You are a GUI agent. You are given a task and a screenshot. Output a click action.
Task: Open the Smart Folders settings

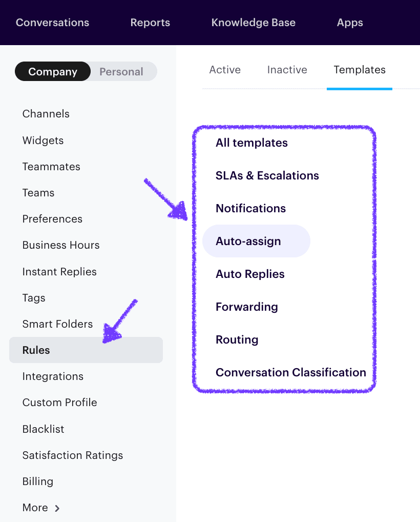click(57, 324)
